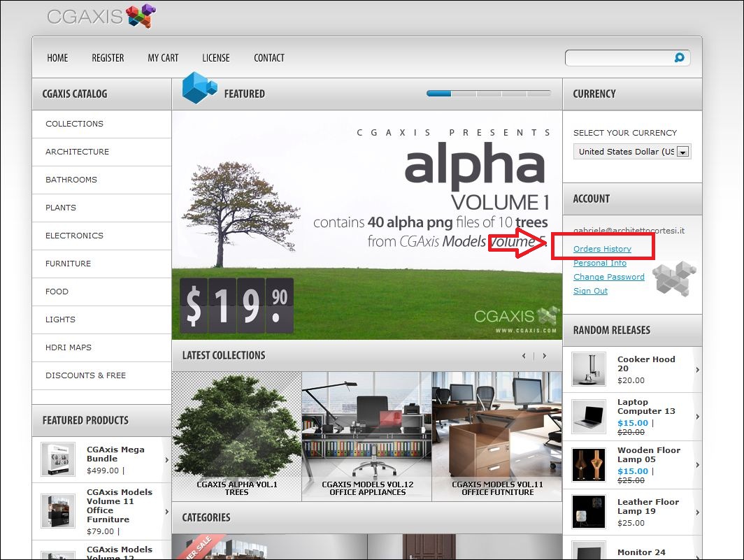Click the search magnifier icon
The height and width of the screenshot is (560, 744).
tap(680, 57)
